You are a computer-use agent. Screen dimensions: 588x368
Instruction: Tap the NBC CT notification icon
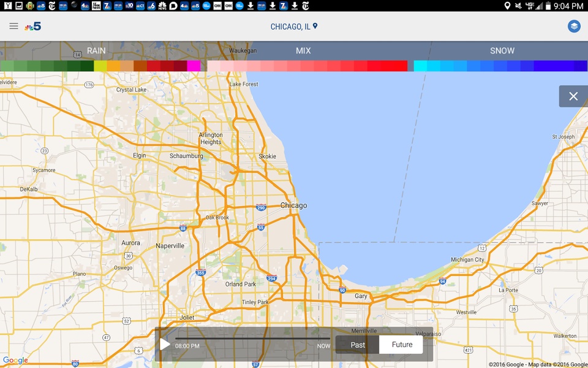[140, 6]
